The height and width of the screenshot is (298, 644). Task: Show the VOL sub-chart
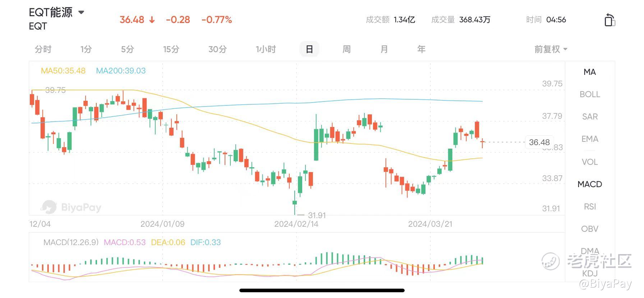(590, 162)
